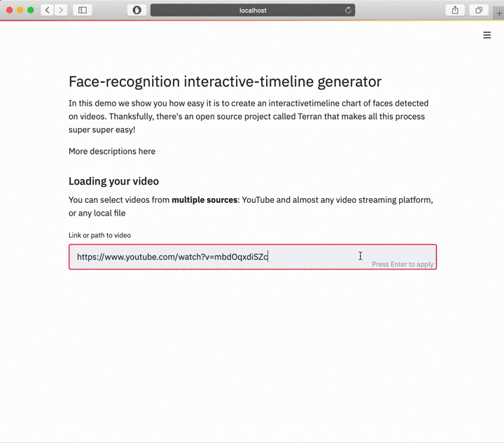Minimize the Safari window

(20, 10)
